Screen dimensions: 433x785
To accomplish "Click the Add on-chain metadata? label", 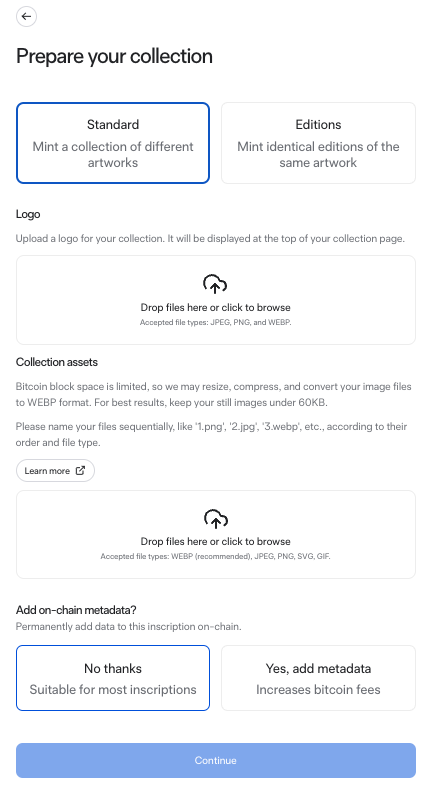I will pyautogui.click(x=76, y=610).
